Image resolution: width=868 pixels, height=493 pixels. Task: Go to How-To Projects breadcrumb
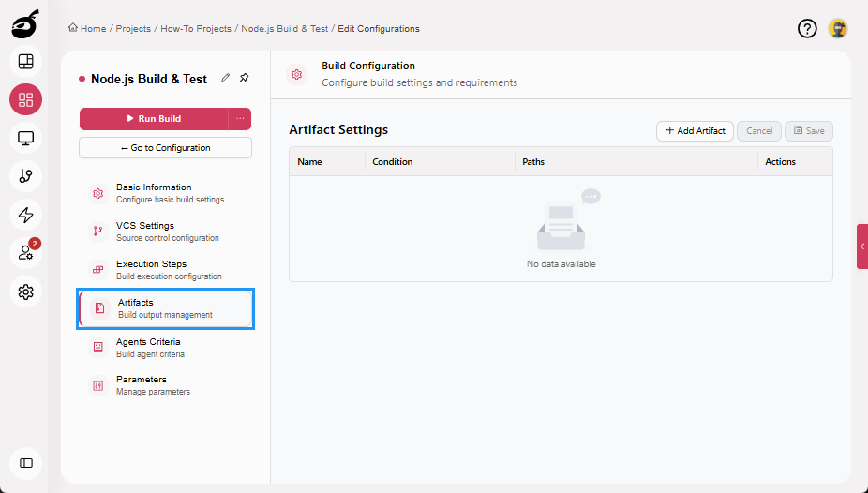pos(196,29)
